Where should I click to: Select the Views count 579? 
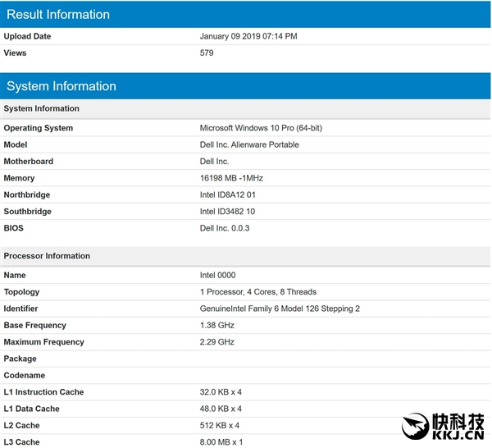click(x=207, y=53)
